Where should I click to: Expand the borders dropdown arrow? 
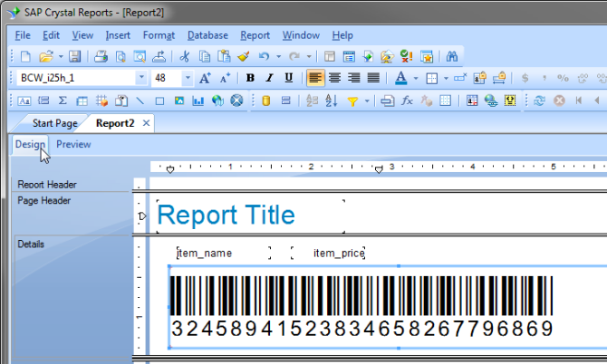point(446,78)
